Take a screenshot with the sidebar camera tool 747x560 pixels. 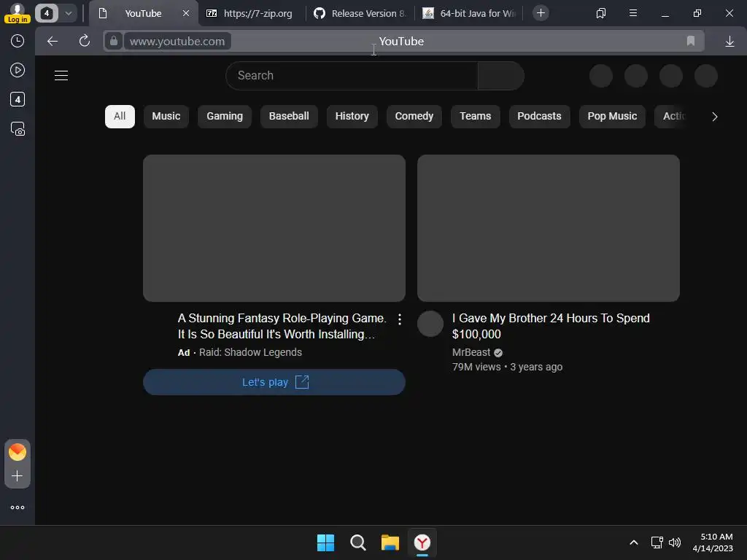(x=18, y=129)
